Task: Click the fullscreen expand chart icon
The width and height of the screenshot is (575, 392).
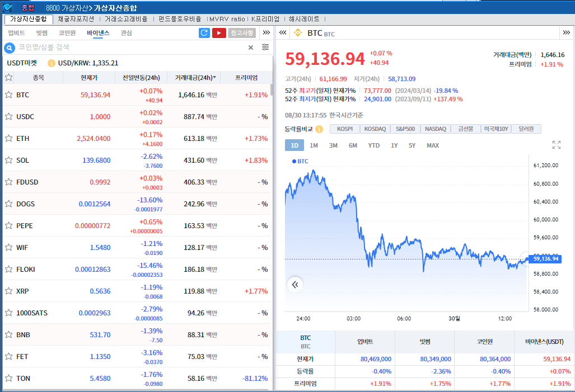Action: [x=557, y=145]
